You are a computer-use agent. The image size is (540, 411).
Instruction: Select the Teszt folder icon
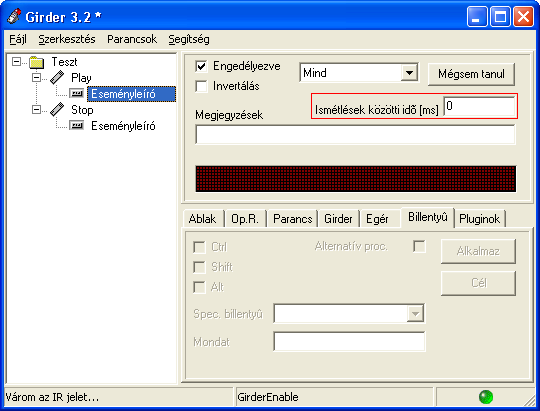(37, 62)
